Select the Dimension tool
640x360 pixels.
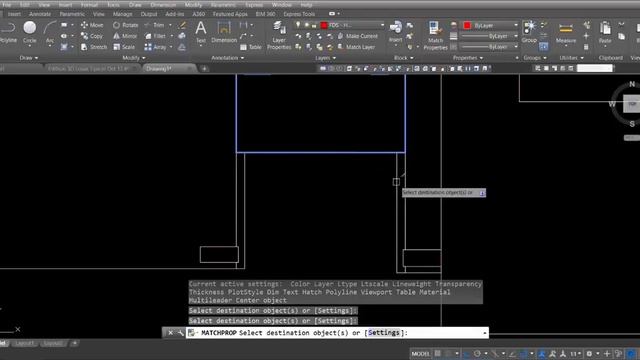click(224, 32)
